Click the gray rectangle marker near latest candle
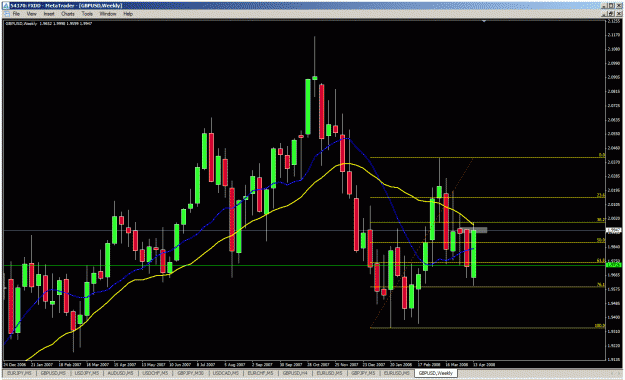Image resolution: width=625 pixels, height=380 pixels. tap(475, 230)
